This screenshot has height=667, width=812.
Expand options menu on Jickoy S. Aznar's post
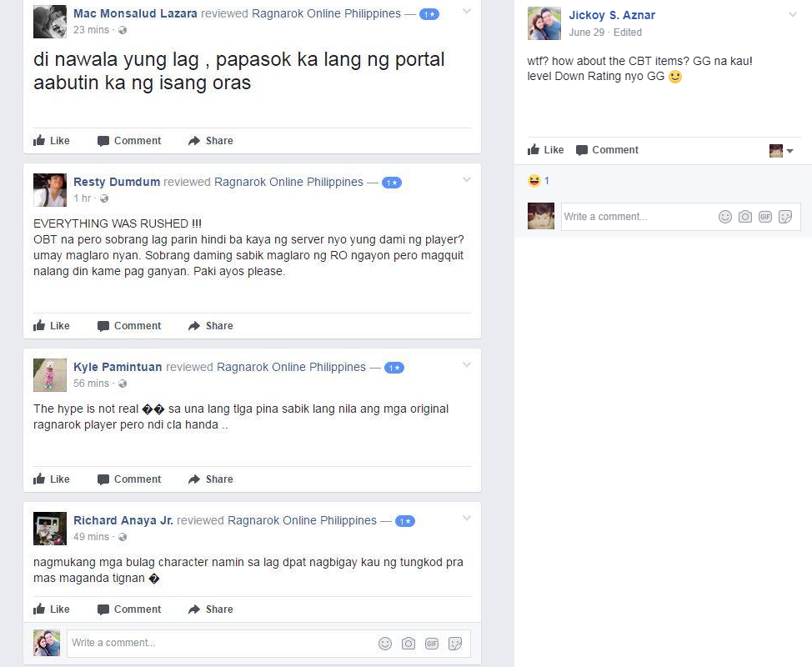(792, 14)
